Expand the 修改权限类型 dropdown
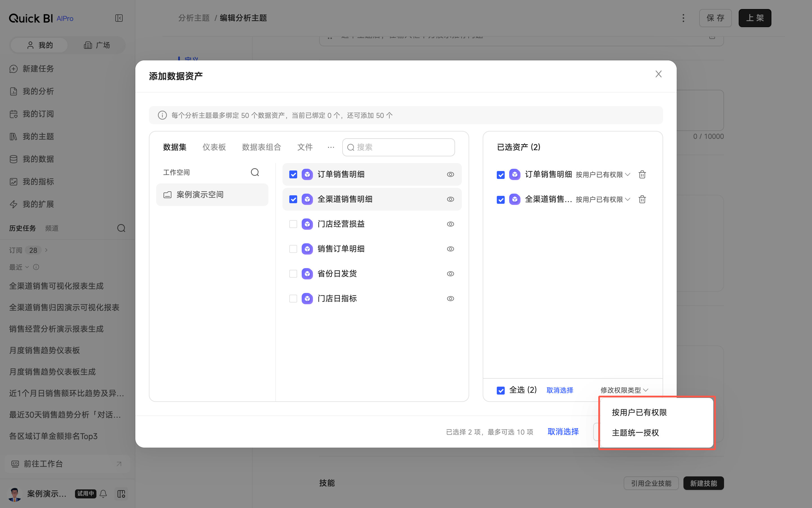Viewport: 812px width, 508px height. tap(624, 390)
